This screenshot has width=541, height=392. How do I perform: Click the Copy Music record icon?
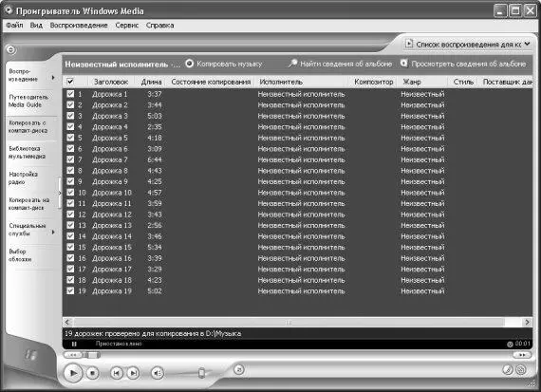[x=189, y=64]
